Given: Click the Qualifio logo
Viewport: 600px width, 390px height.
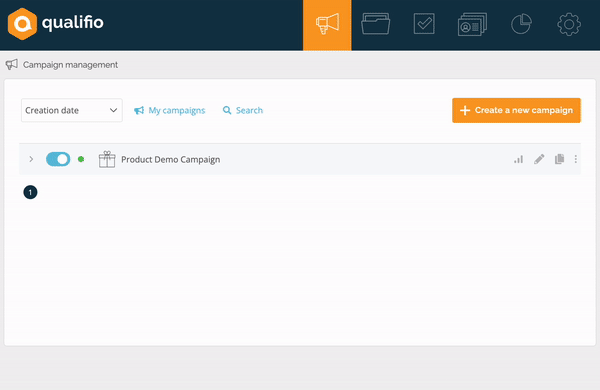Looking at the screenshot, I should (55, 24).
